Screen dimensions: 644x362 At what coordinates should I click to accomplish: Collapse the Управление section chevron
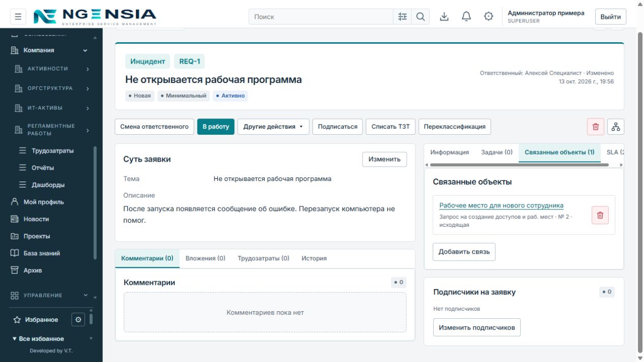[x=85, y=295]
